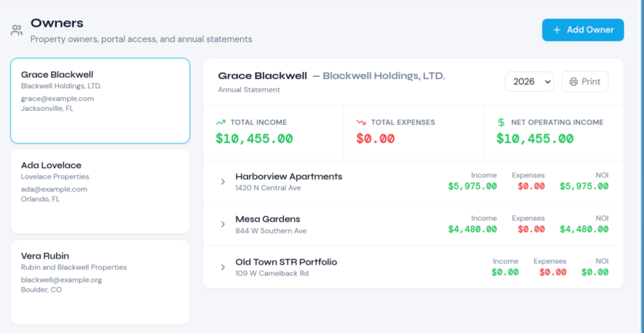
Task: Expand the Harborview Apartments row chevron
Action: (x=223, y=182)
